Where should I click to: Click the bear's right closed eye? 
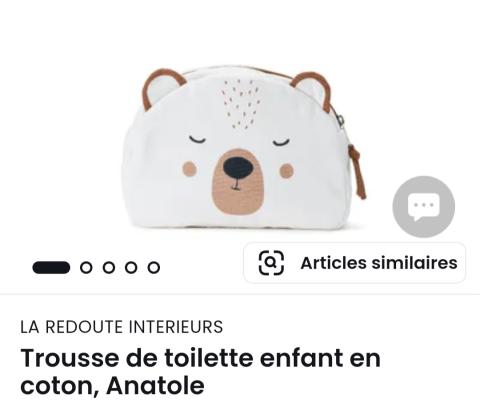coord(282,142)
